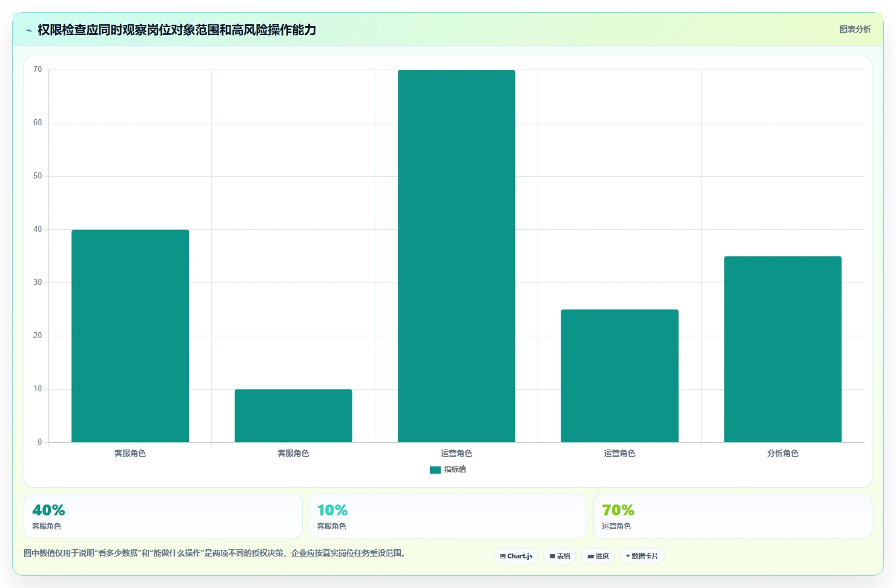Viewport: 896px width, 588px height.
Task: Toggle the 指标值 legend label
Action: pyautogui.click(x=455, y=469)
